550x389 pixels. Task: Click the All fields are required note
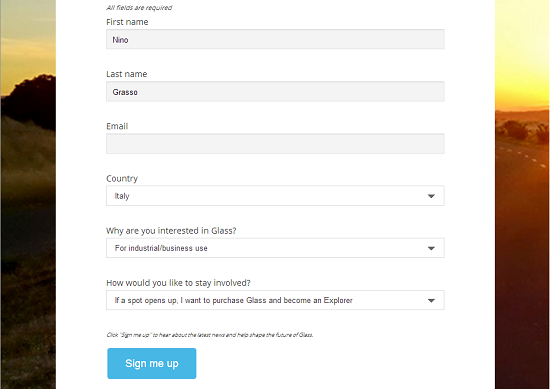coord(139,8)
